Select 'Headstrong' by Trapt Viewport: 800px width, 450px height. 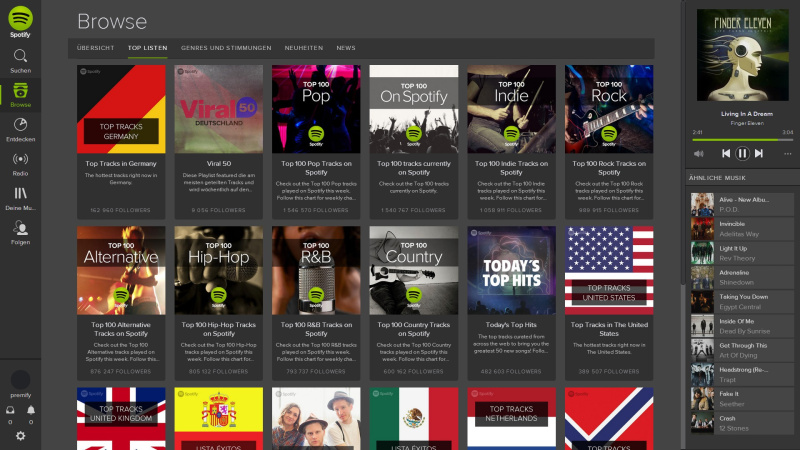click(x=742, y=374)
